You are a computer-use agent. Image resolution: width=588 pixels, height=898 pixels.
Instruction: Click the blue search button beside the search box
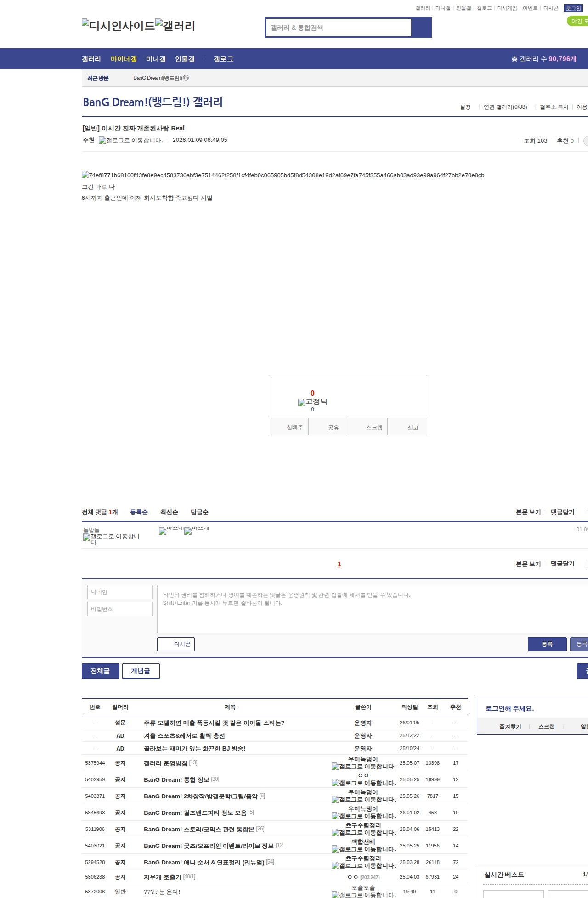point(422,28)
